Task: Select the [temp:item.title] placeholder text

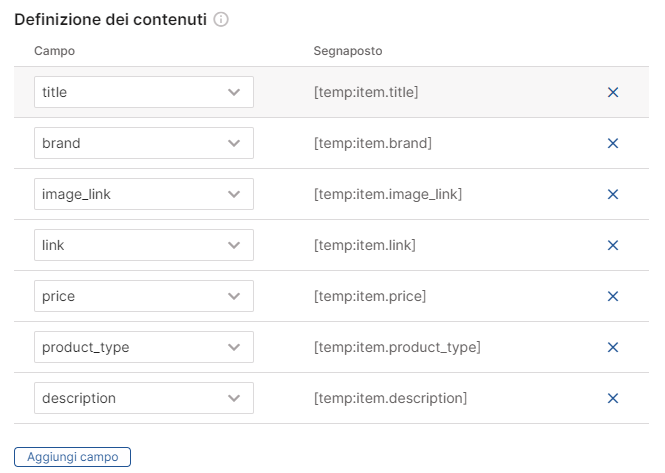Action: [366, 92]
